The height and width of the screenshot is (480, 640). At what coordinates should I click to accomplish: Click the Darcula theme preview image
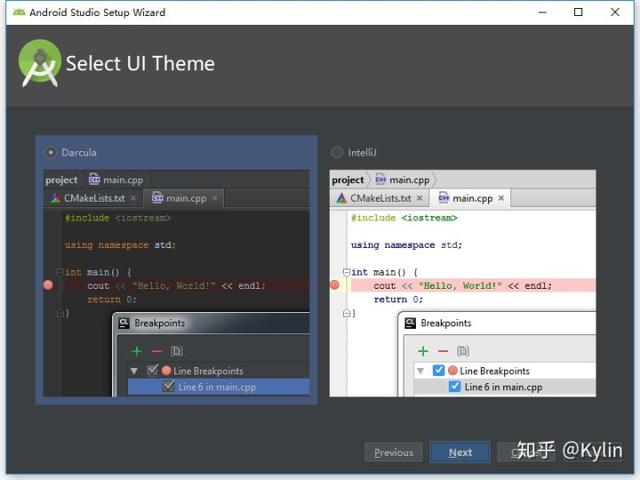point(176,283)
